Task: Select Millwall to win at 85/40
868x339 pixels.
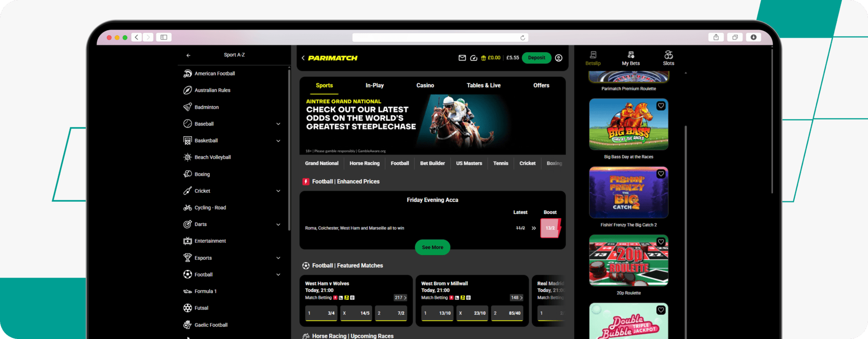Action: (x=507, y=313)
